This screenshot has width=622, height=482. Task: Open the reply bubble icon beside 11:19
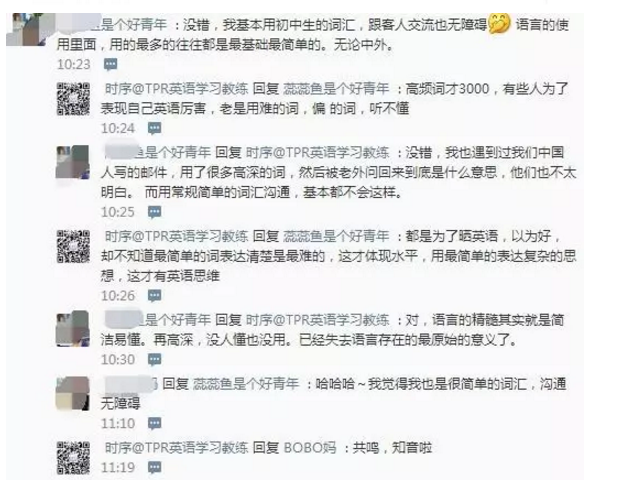point(154,467)
